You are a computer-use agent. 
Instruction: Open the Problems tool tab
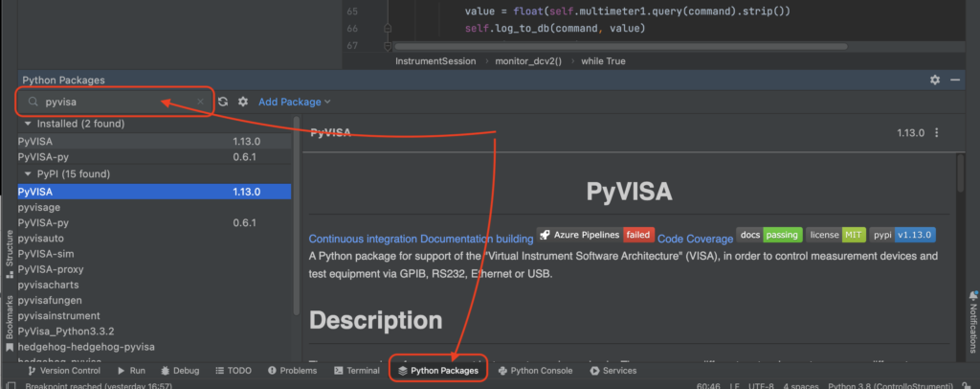coord(293,370)
